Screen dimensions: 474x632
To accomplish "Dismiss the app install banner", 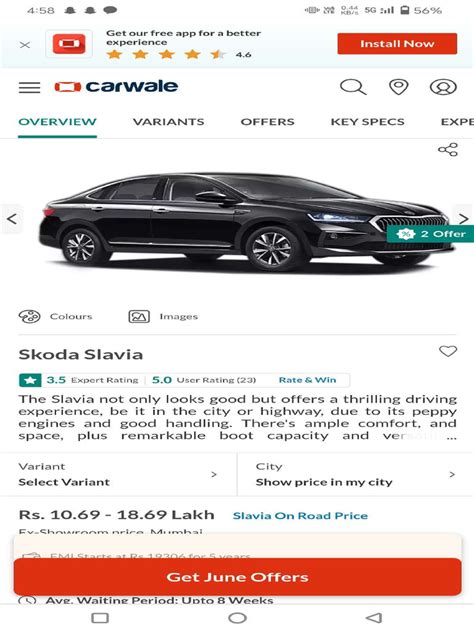I will pos(25,45).
